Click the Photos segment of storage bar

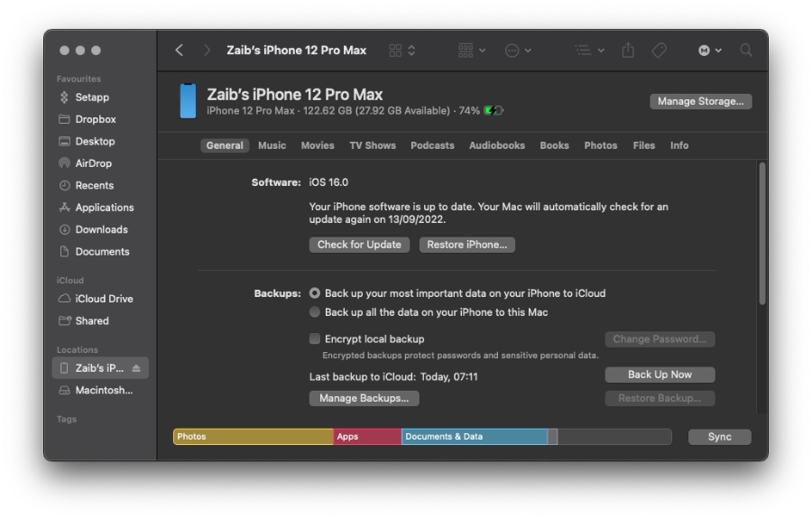coord(254,437)
